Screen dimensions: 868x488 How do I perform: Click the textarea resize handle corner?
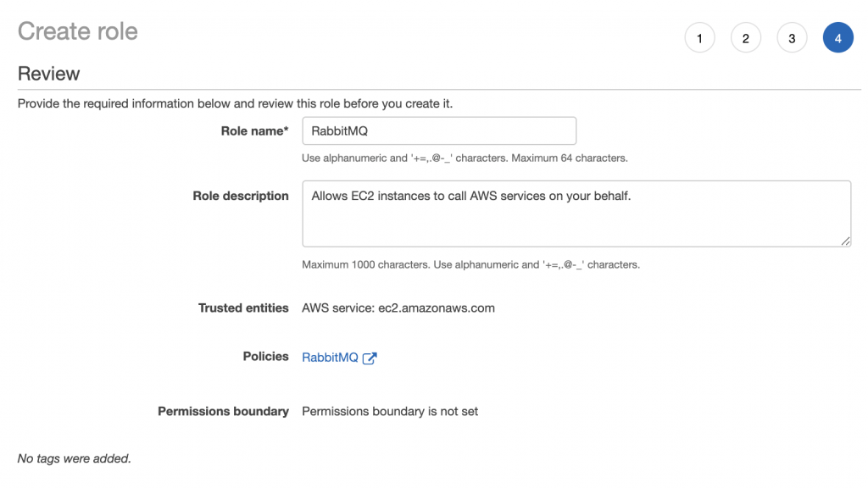845,241
